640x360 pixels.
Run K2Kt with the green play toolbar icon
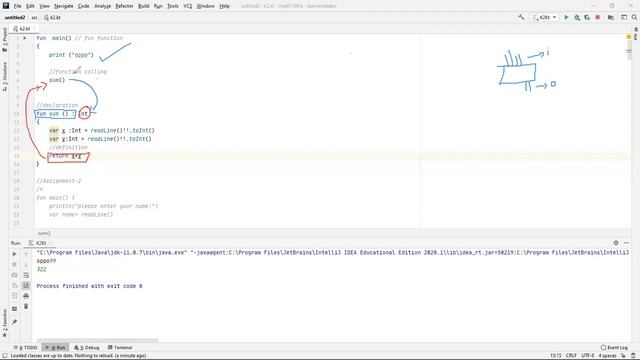(566, 17)
